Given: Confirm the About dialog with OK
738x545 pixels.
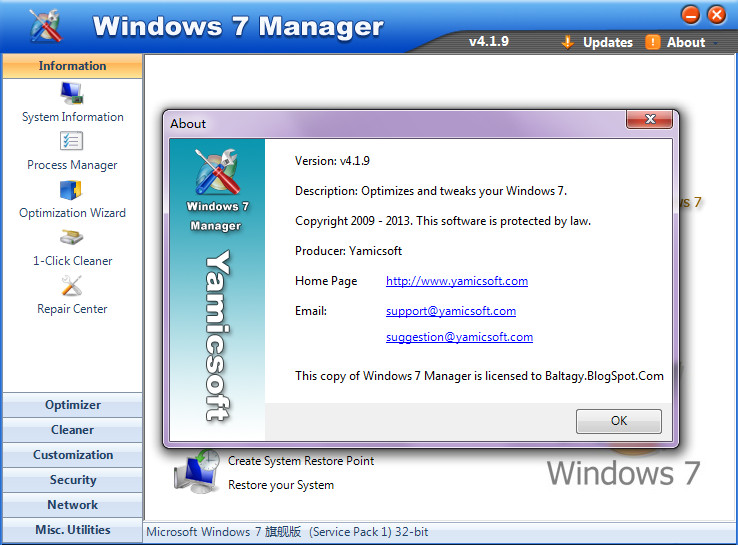Looking at the screenshot, I should pyautogui.click(x=618, y=421).
